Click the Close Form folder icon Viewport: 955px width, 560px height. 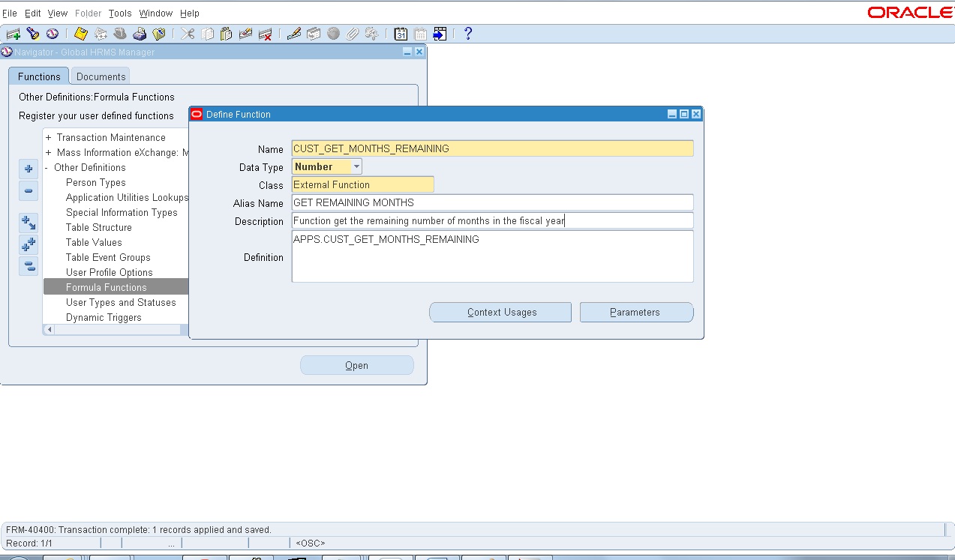(159, 34)
